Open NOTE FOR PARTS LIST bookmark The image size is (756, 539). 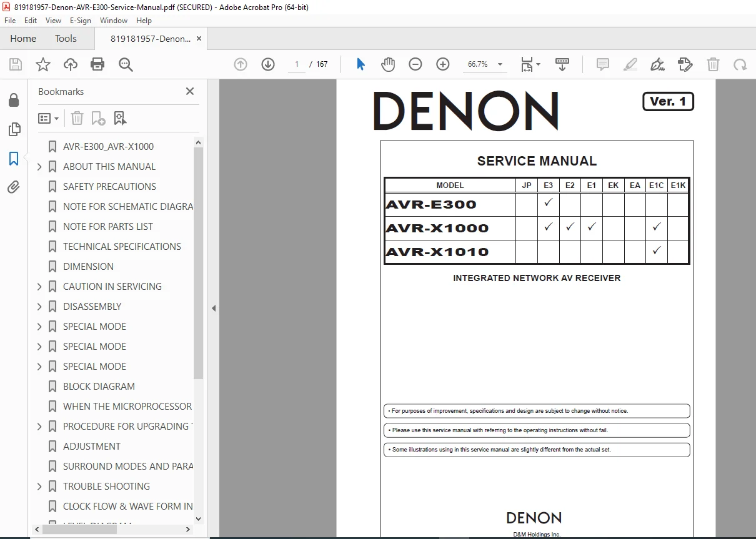coord(107,227)
